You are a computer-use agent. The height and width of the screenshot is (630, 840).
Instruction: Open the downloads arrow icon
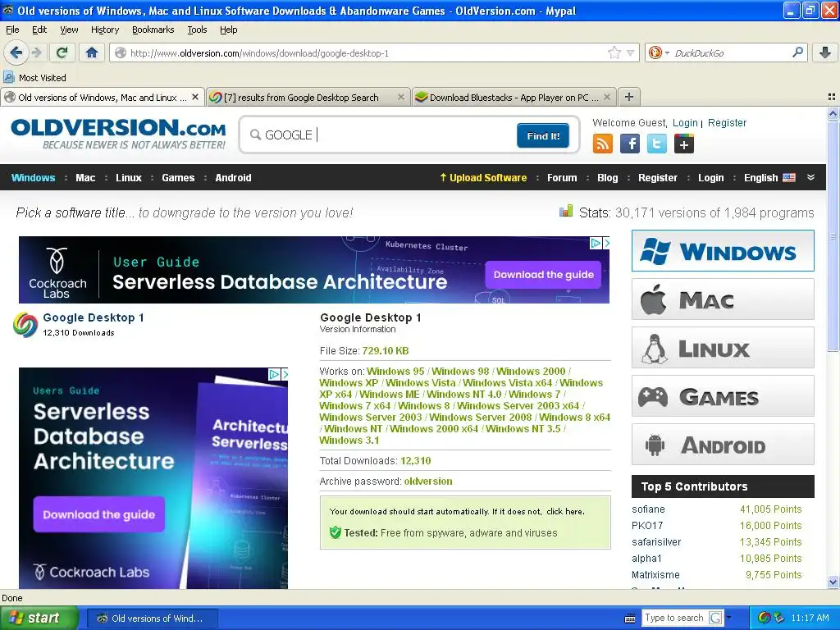(x=825, y=52)
